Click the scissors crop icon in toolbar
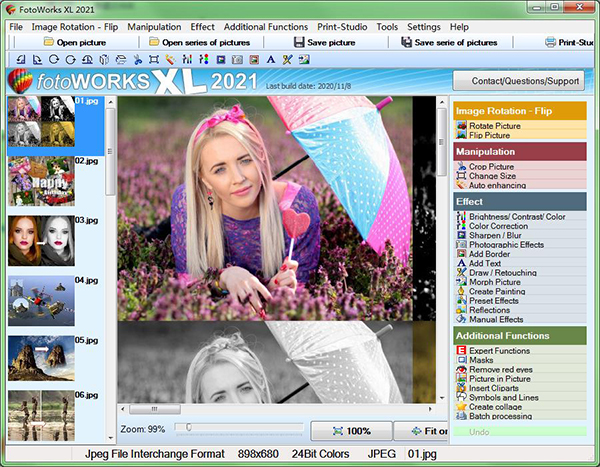Image resolution: width=600 pixels, height=467 pixels. [x=138, y=59]
